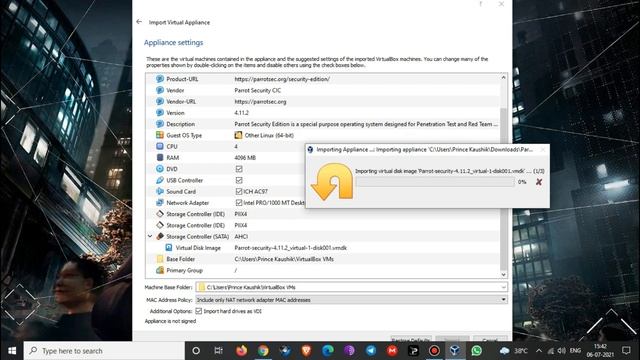The image size is (640, 360).
Task: Select the Guest OS Type row icon
Action: (x=160, y=135)
